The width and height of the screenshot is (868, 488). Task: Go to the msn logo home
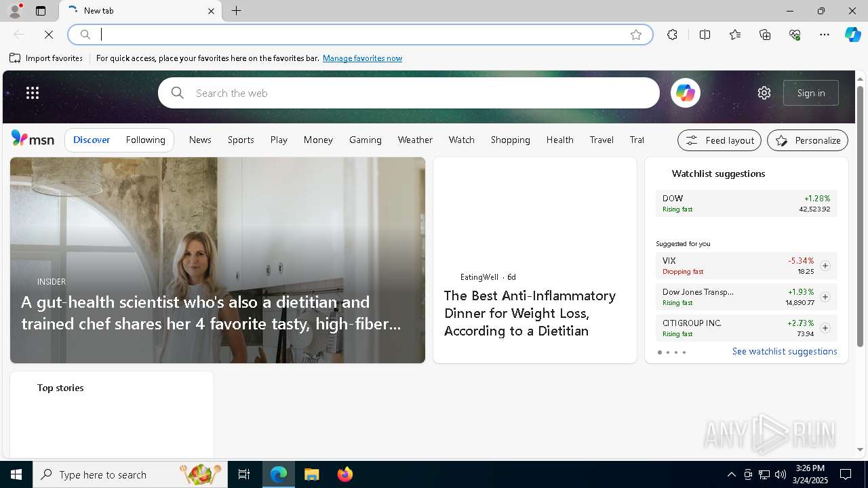tap(33, 139)
